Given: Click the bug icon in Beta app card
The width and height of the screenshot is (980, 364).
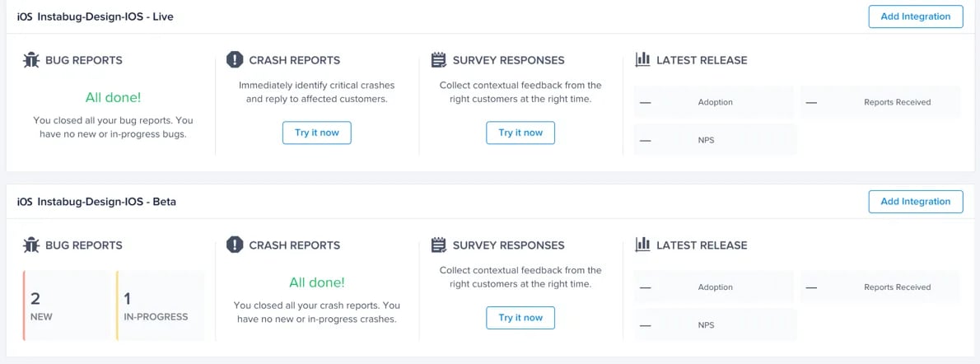Looking at the screenshot, I should 31,245.
